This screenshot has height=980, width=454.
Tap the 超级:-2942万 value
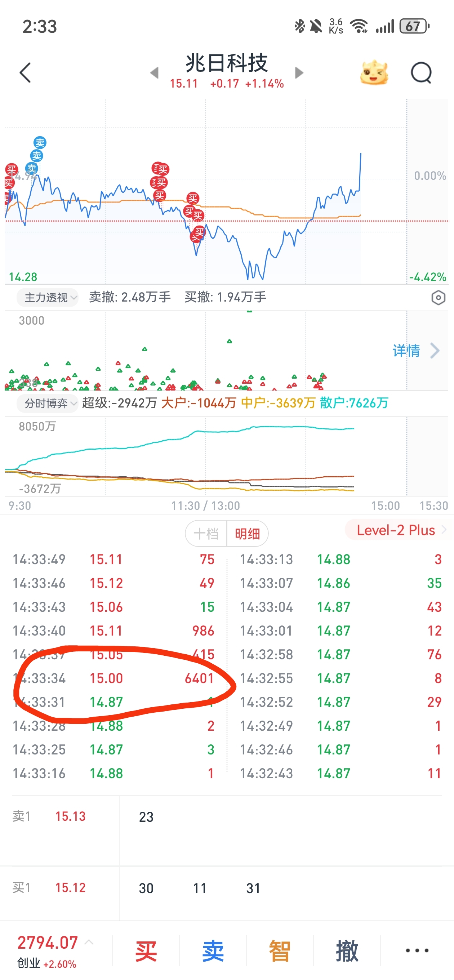(x=120, y=403)
